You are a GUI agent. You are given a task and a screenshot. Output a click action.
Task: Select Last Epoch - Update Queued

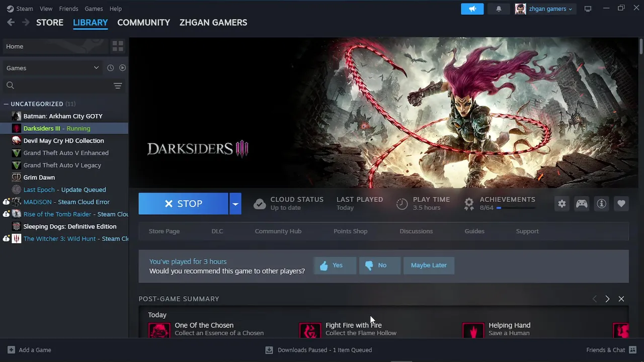[x=64, y=190]
